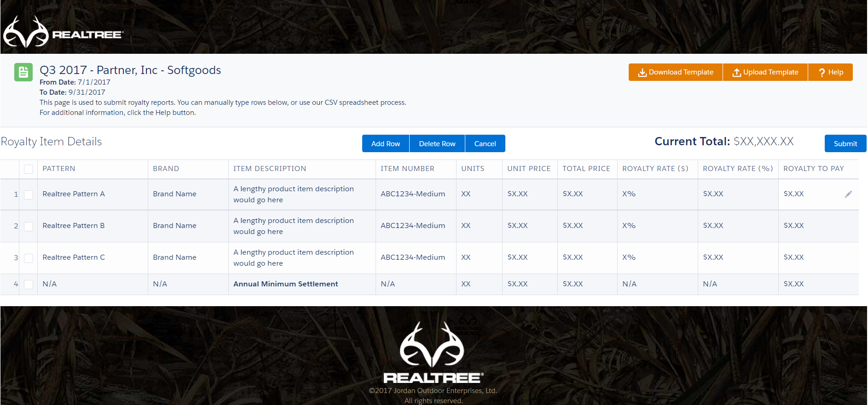Click the ROYALTY RATE (%) column header

click(x=738, y=169)
